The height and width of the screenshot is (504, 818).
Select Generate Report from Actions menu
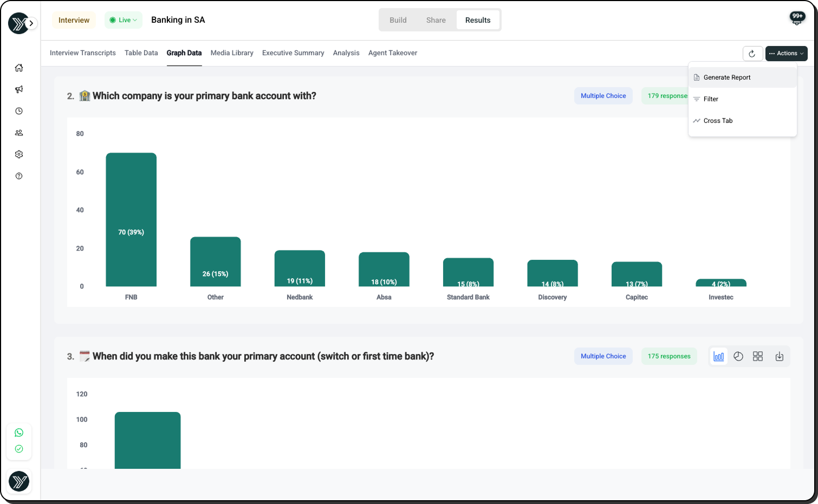click(x=727, y=77)
